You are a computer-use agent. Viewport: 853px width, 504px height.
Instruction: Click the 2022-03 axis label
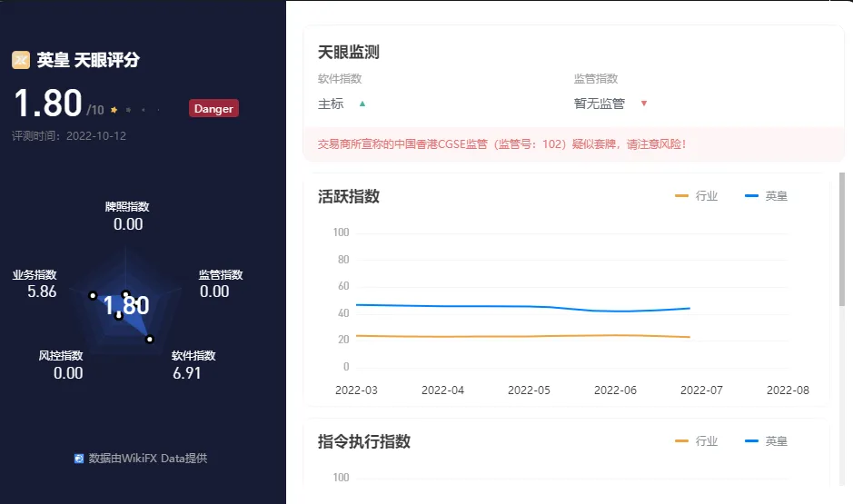click(356, 390)
